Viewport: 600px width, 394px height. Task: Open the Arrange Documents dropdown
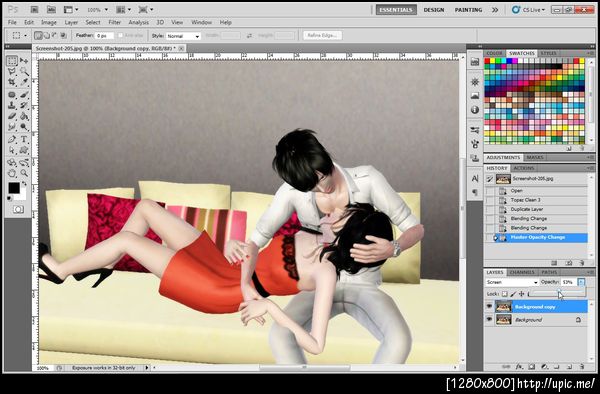(x=123, y=9)
